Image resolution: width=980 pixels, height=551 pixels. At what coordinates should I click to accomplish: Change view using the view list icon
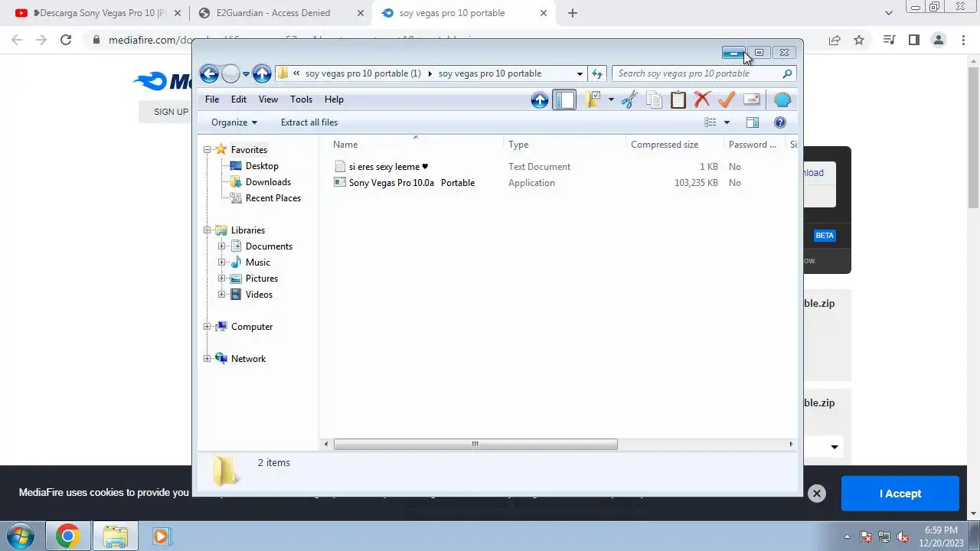click(710, 122)
